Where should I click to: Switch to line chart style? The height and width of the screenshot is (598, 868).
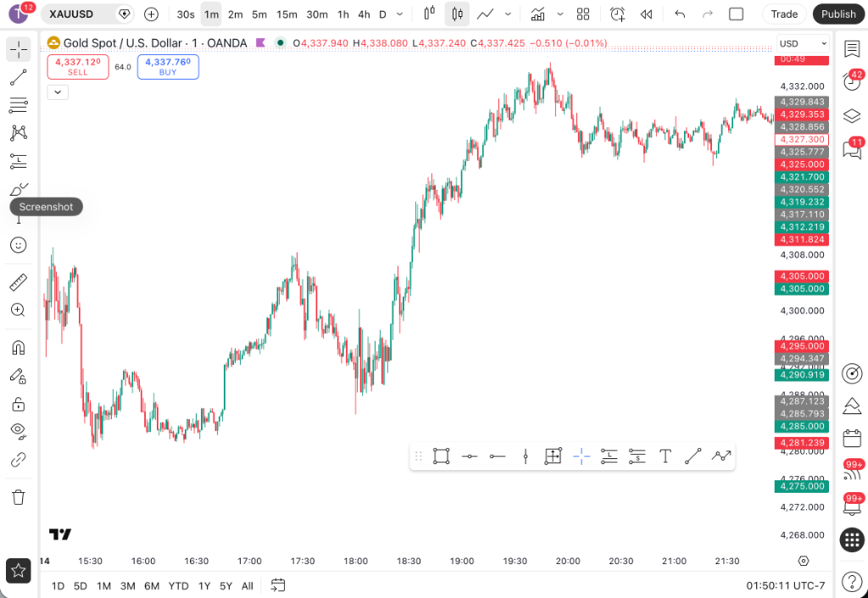click(486, 14)
